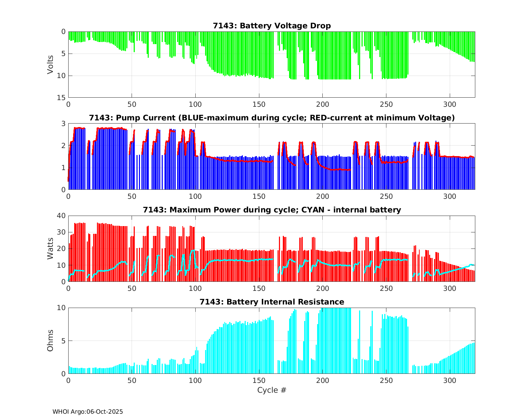Viewport: 525px width, 420px height.
Task: Click 100 tick under Maximum Power plot
Action: [x=195, y=288]
